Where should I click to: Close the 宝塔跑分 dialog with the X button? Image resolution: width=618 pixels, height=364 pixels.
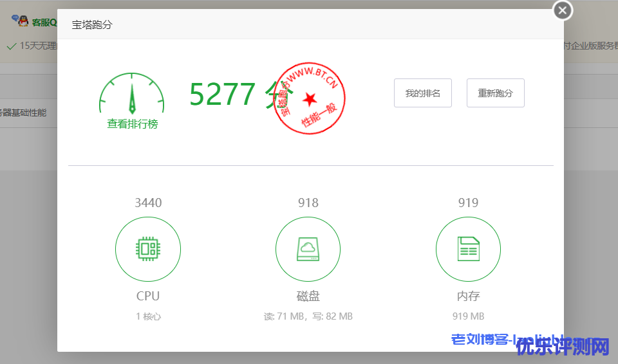point(563,10)
